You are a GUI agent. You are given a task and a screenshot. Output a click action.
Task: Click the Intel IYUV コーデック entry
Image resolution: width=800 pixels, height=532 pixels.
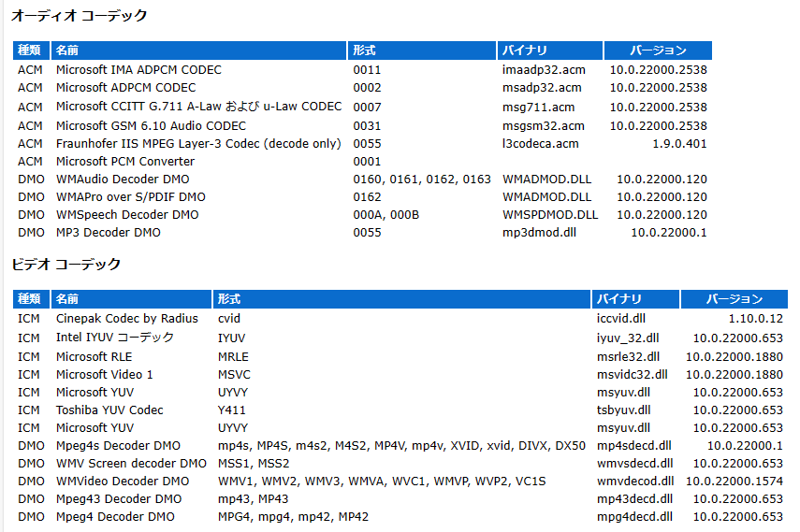tap(115, 338)
